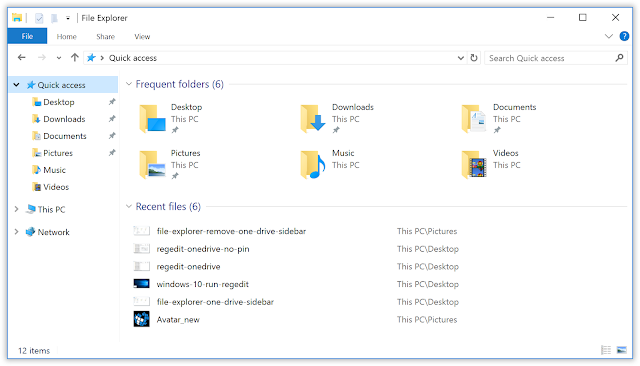Switch to Details view in status bar

click(606, 350)
